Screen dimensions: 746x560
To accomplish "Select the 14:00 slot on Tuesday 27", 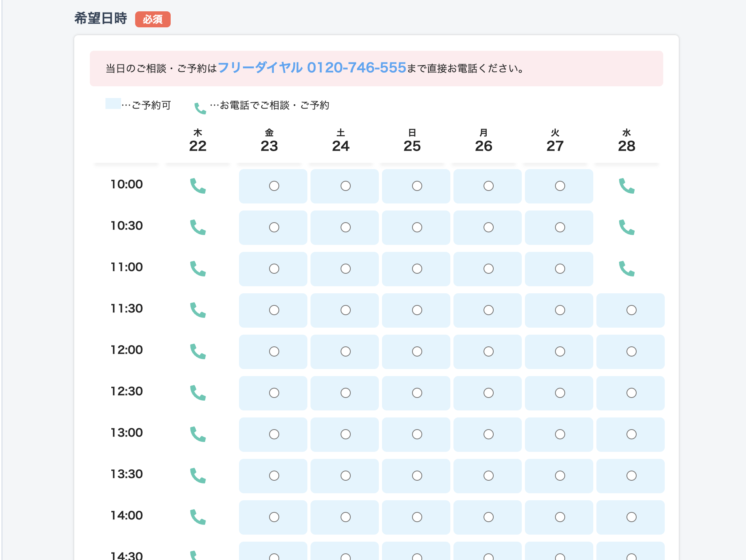I will point(559,517).
